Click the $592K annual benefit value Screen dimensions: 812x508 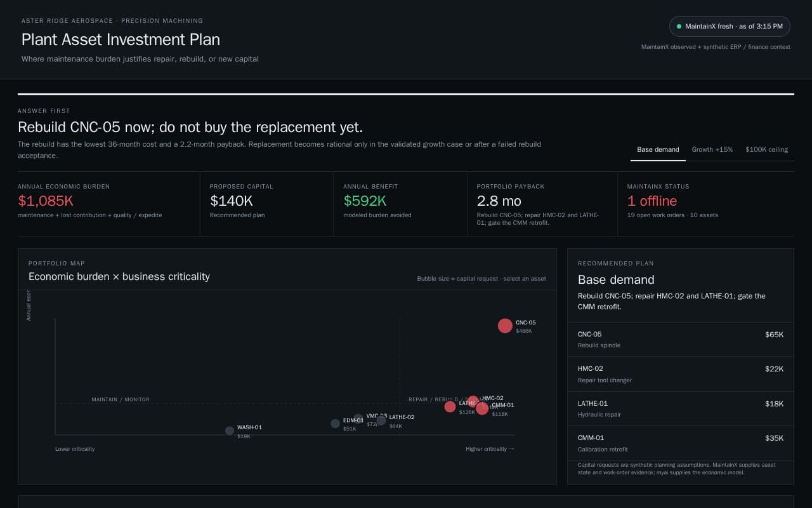tap(365, 201)
